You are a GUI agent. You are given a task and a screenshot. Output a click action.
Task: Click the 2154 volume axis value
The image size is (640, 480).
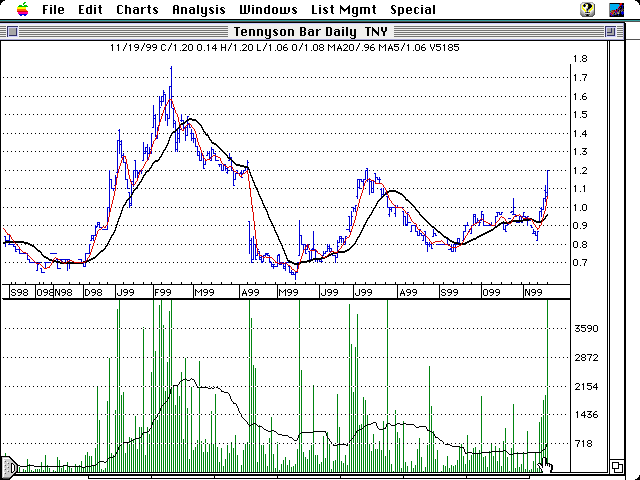pyautogui.click(x=586, y=387)
